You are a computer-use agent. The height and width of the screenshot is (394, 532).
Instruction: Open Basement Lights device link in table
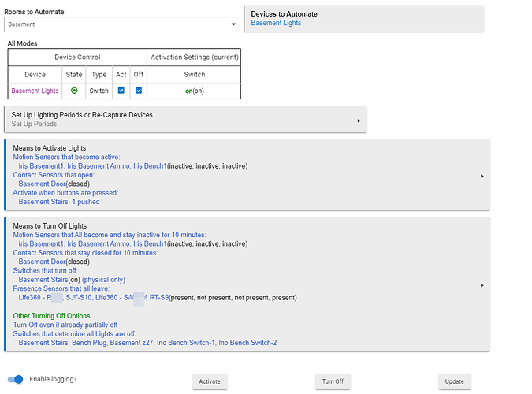(x=35, y=91)
